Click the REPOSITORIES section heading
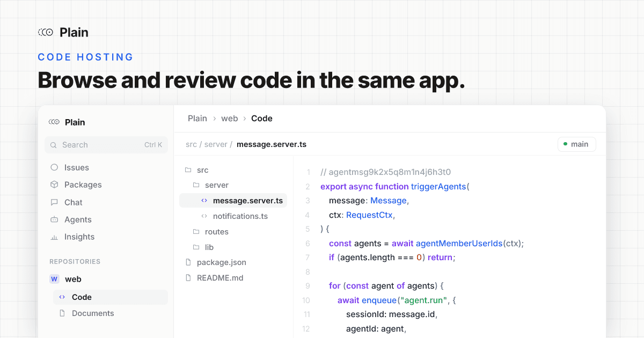The image size is (644, 338). [75, 262]
